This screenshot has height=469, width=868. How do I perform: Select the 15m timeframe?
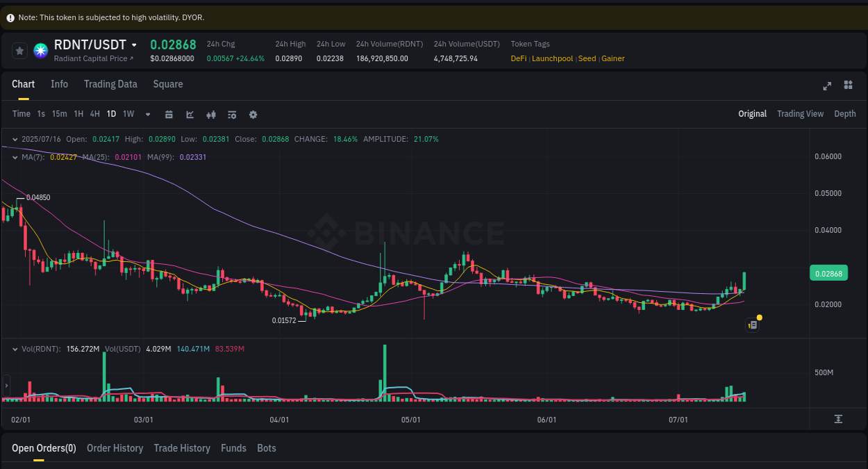coord(59,114)
